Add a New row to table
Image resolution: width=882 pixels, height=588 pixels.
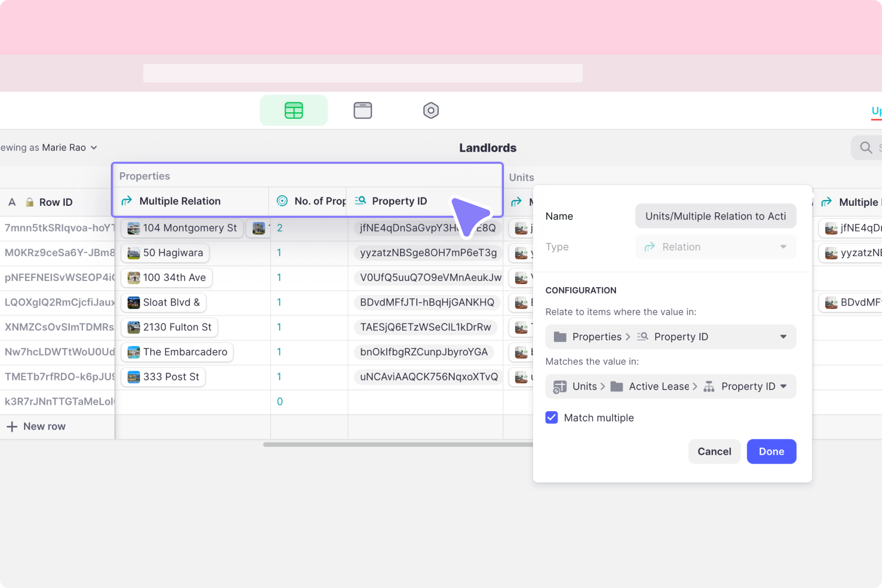[x=37, y=426]
